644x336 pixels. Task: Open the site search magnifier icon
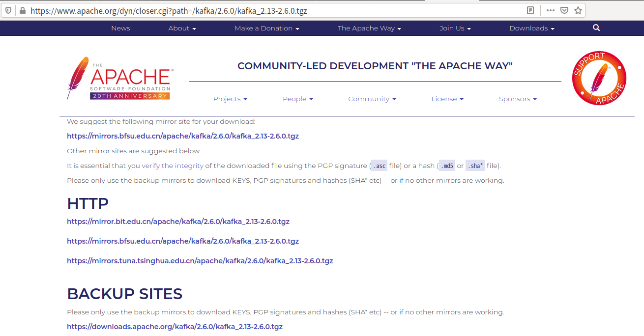point(596,28)
